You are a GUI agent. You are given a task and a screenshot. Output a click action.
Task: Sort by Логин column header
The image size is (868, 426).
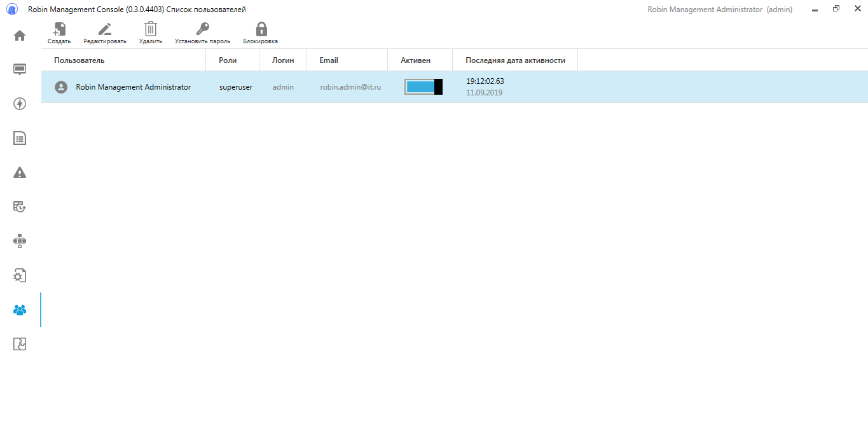(x=284, y=60)
